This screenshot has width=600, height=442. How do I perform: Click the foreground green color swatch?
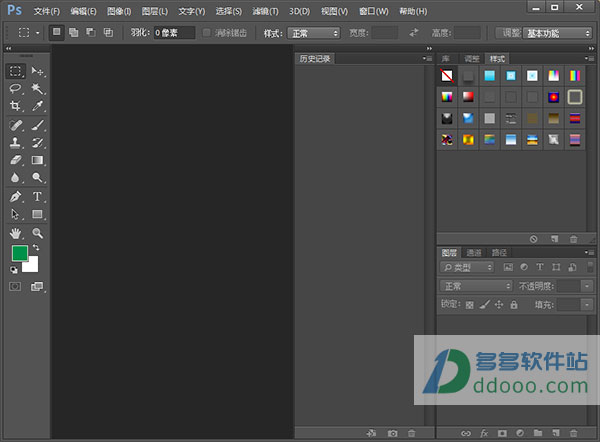[x=20, y=253]
